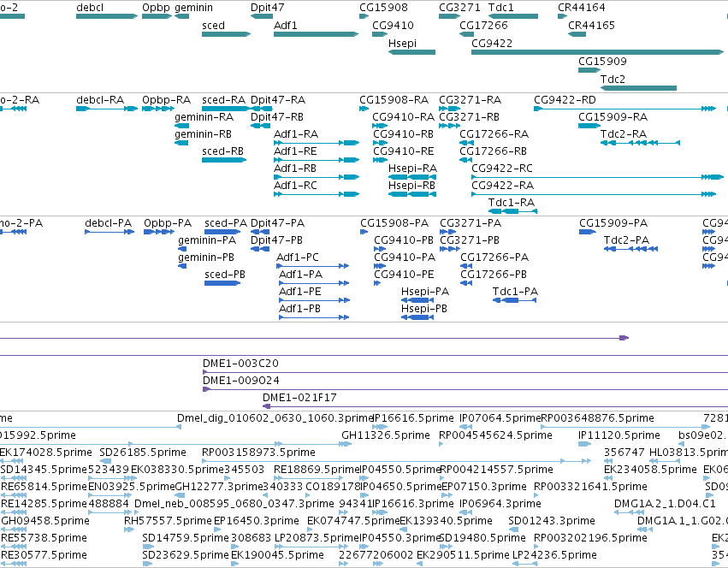This screenshot has width=728, height=568.
Task: Select the Tdc2-RA transcript label
Action: (x=624, y=134)
